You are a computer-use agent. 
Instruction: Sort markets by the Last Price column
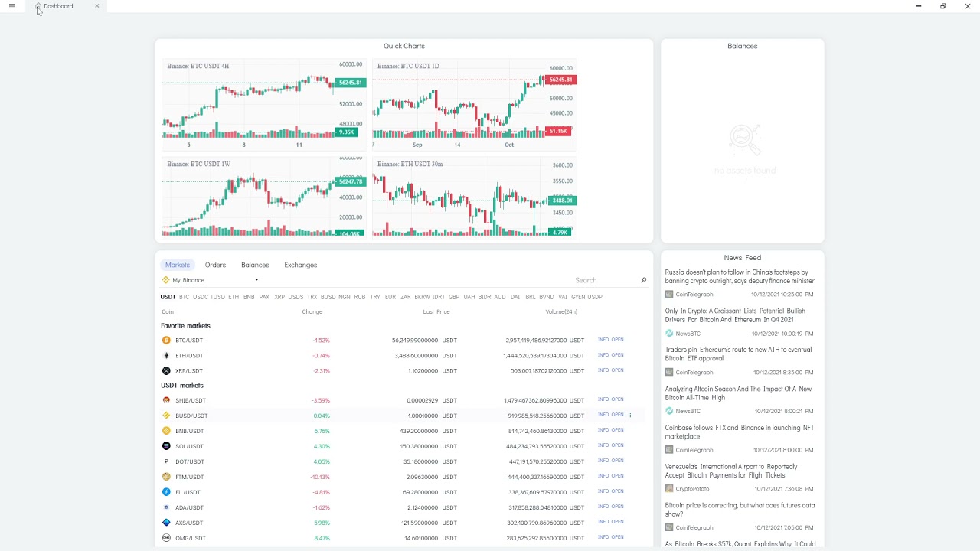tap(436, 311)
